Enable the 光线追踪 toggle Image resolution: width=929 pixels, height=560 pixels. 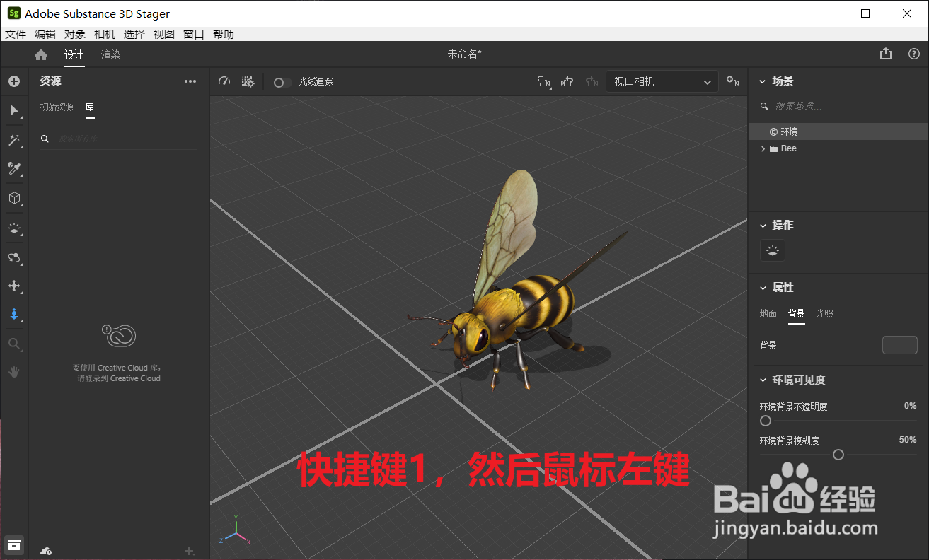[281, 82]
